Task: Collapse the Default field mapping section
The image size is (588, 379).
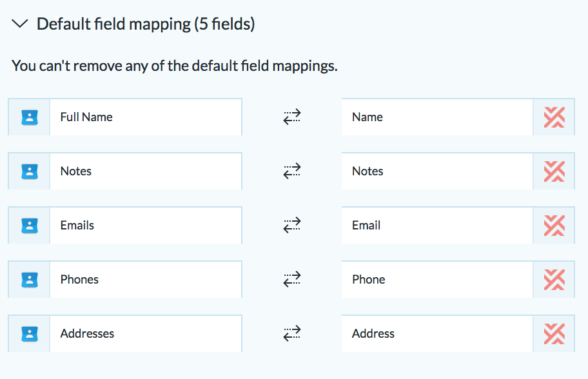Action: pos(20,24)
